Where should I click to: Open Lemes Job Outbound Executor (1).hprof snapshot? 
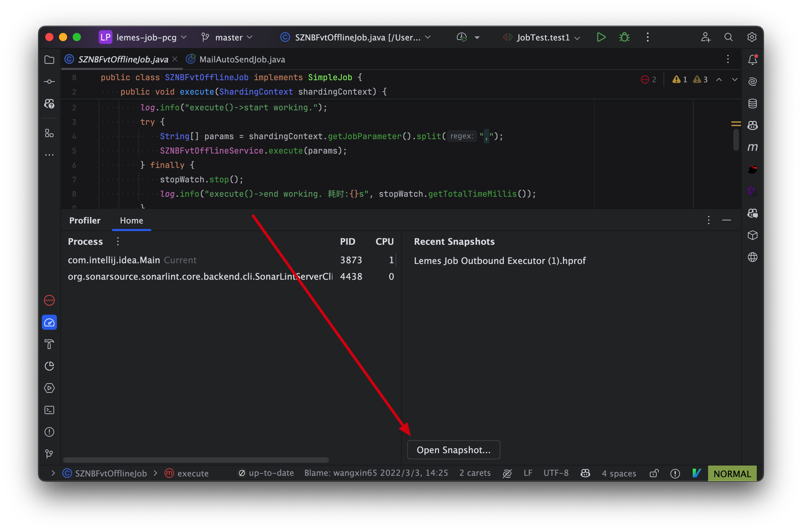[500, 261]
